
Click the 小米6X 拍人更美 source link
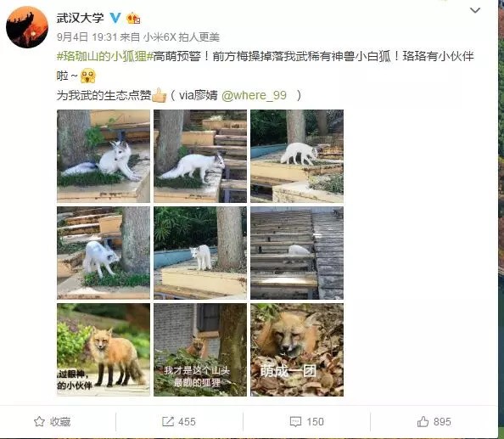point(182,37)
